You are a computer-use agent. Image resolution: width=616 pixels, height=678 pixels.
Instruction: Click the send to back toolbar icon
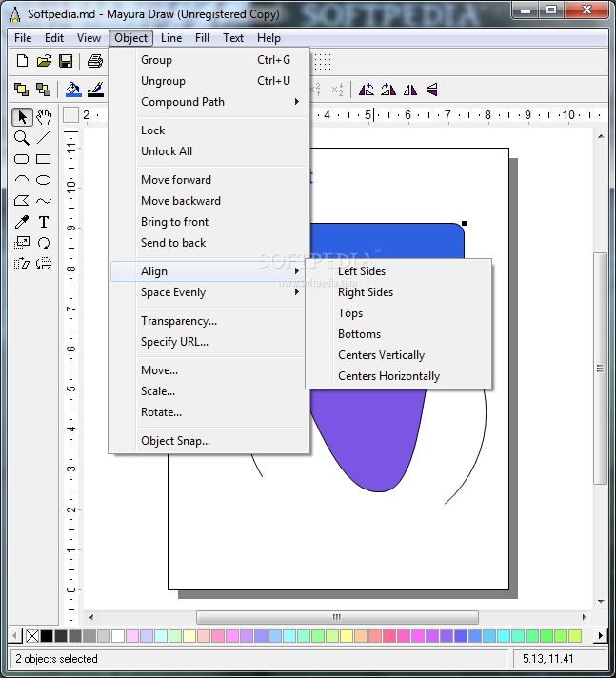[x=43, y=90]
